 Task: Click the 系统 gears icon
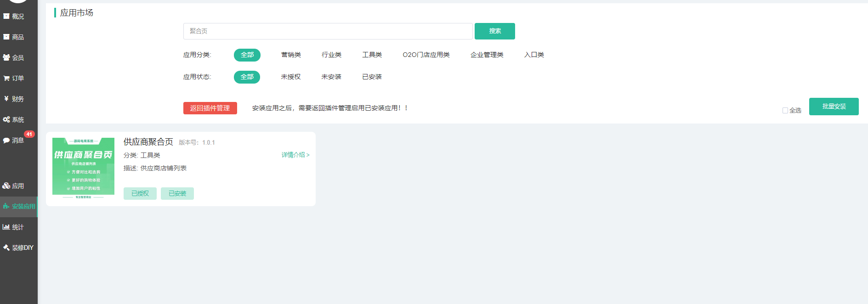[6, 119]
